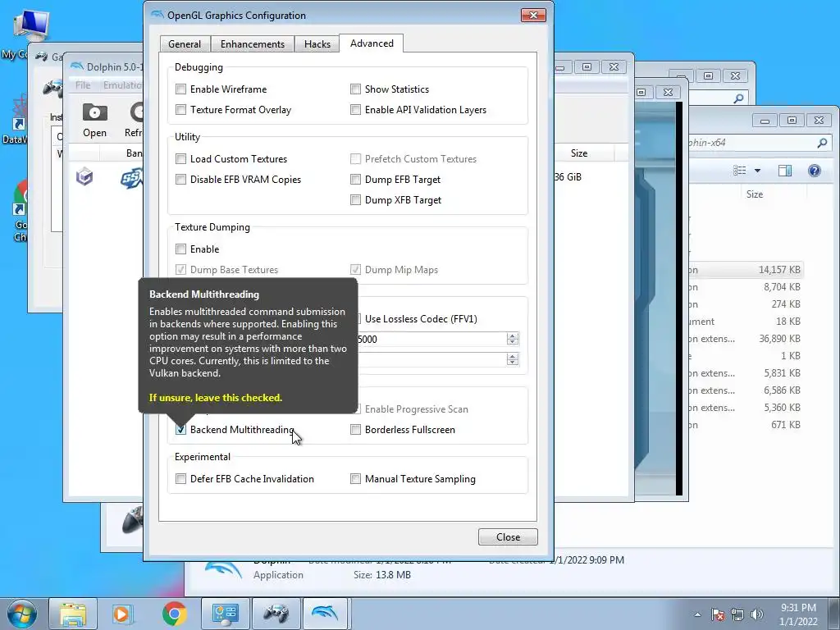Switch to the Hacks tab
The height and width of the screenshot is (630, 840).
point(317,44)
